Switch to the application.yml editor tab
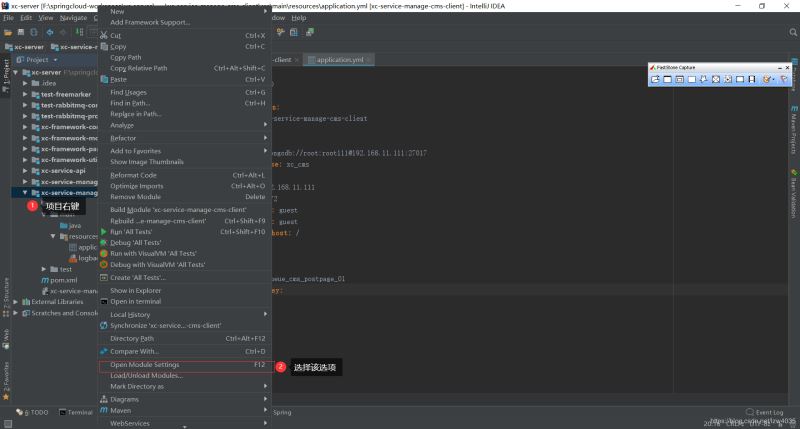This screenshot has height=429, width=800. click(341, 59)
